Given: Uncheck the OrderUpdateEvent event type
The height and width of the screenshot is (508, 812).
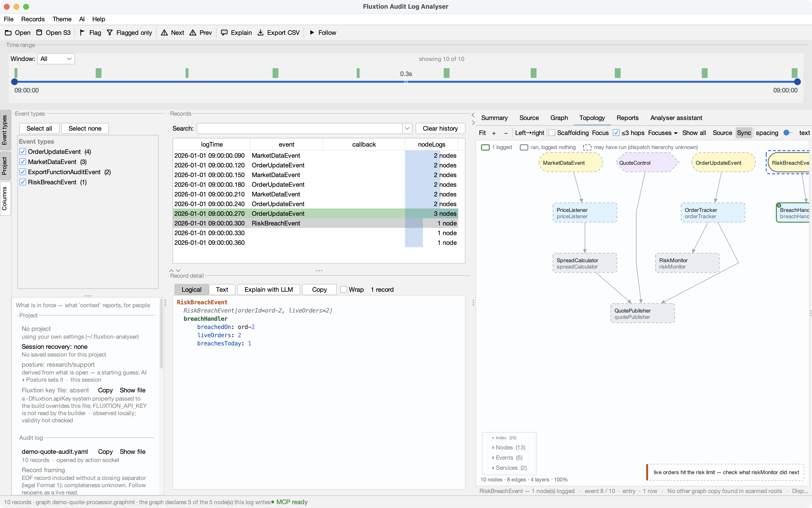Looking at the screenshot, I should pos(23,152).
